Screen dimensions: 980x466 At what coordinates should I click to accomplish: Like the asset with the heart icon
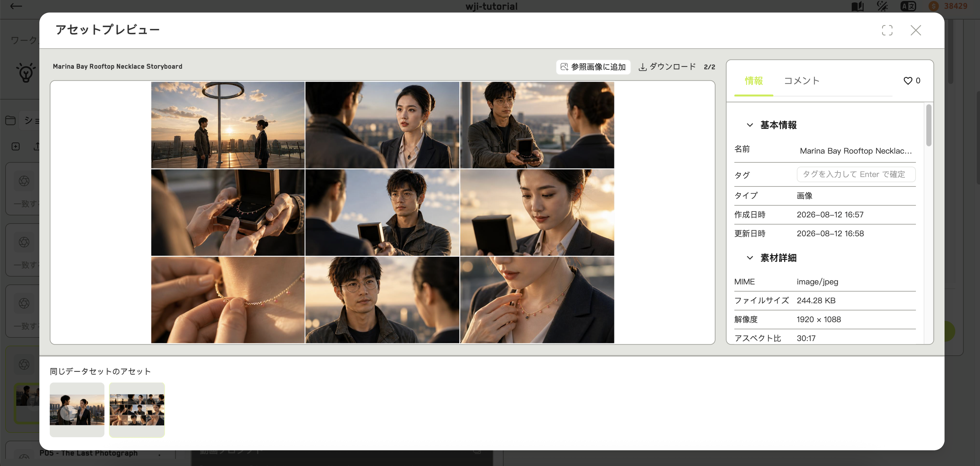(x=908, y=81)
